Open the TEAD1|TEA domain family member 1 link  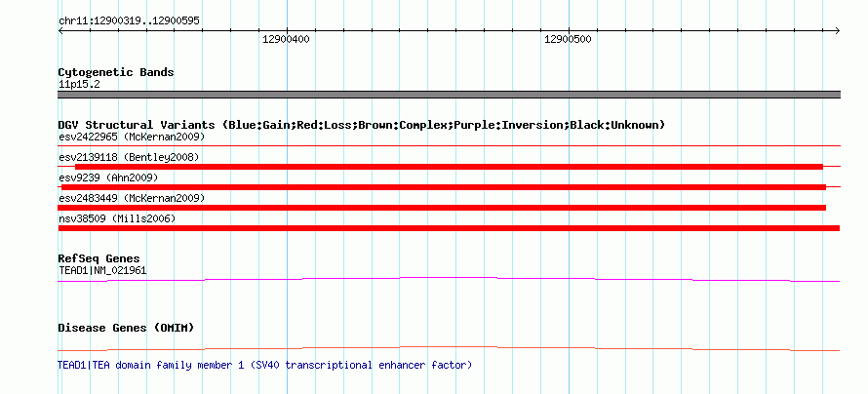pyautogui.click(x=265, y=365)
